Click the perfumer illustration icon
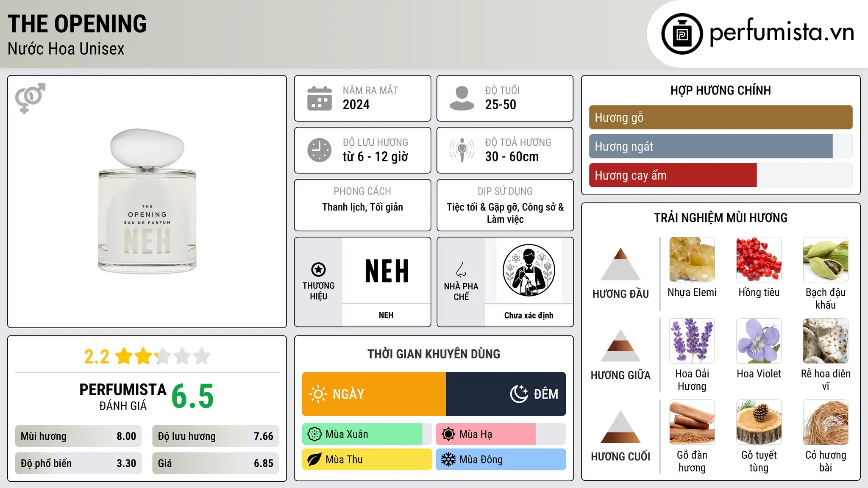 coord(529,270)
